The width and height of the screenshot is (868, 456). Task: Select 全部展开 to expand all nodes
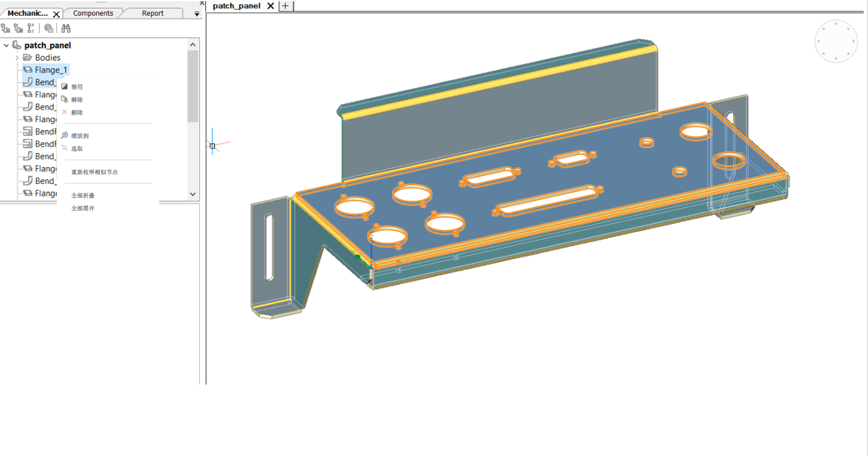pos(83,208)
